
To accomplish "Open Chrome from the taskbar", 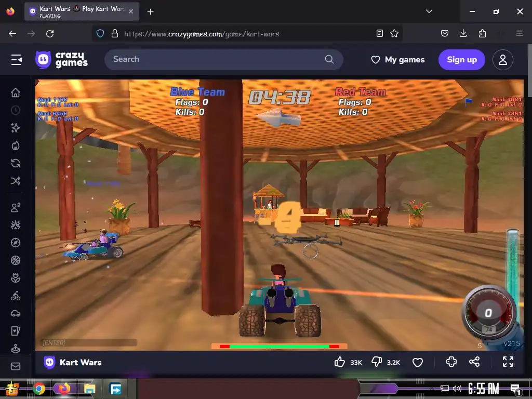I will (39, 389).
